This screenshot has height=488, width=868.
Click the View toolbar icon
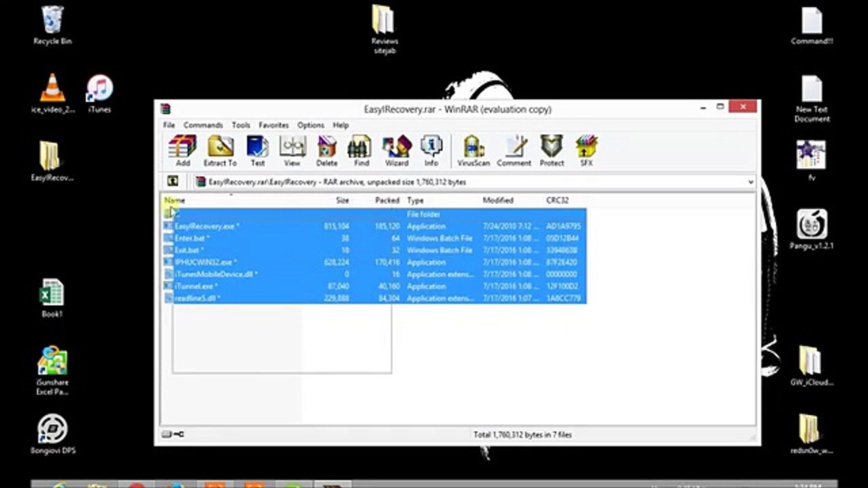tap(292, 150)
